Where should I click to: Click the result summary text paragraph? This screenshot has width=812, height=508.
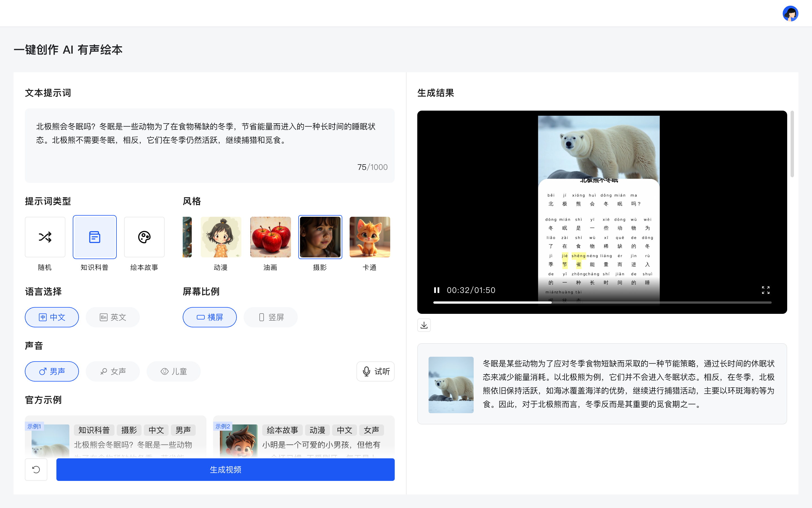628,384
